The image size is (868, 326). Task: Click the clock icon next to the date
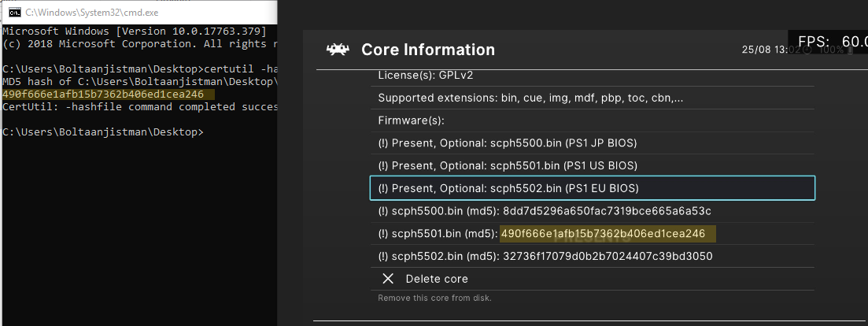click(807, 50)
